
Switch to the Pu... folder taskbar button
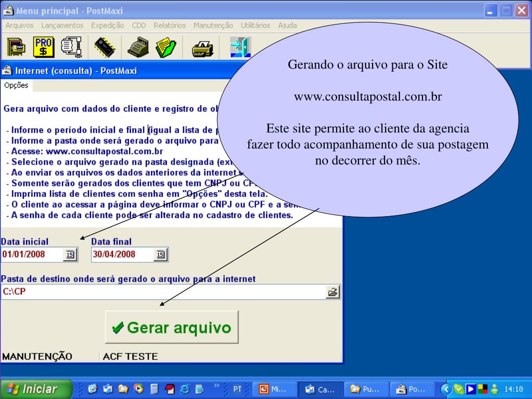click(366, 389)
